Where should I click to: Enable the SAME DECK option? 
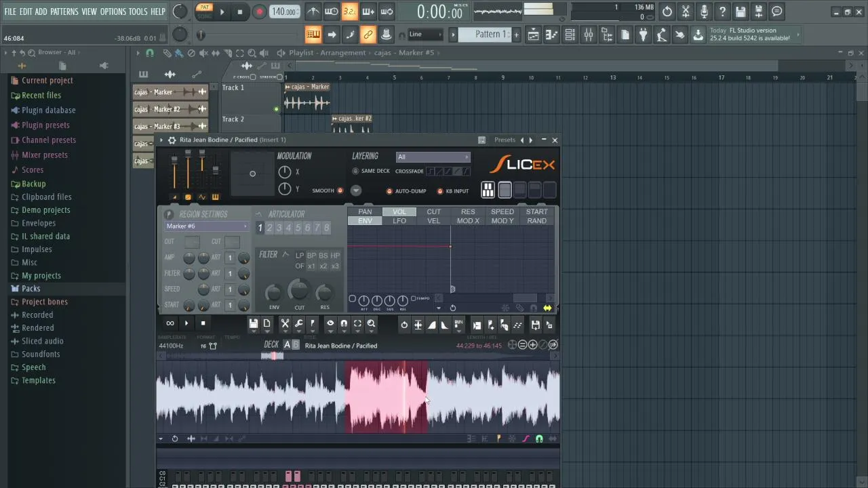(355, 171)
